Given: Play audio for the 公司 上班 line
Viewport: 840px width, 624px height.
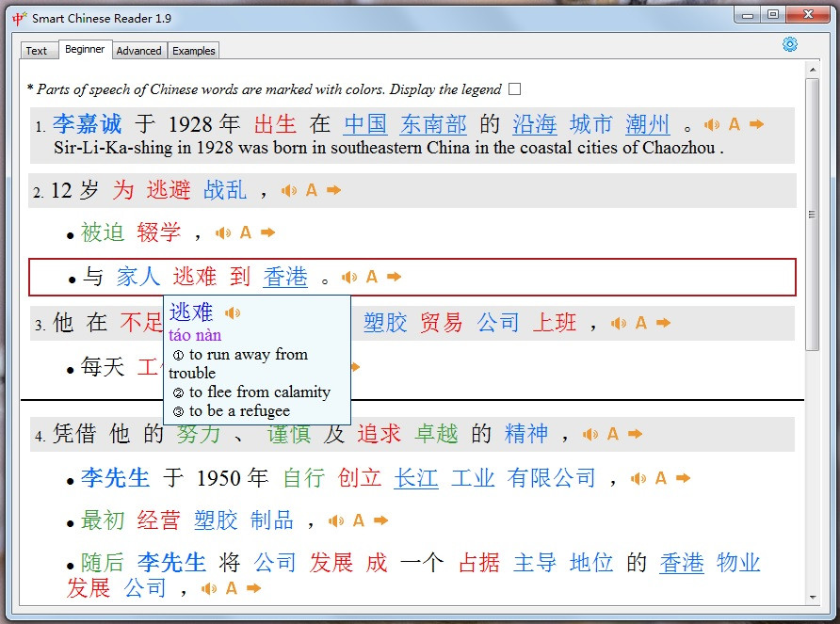Looking at the screenshot, I should (x=618, y=324).
